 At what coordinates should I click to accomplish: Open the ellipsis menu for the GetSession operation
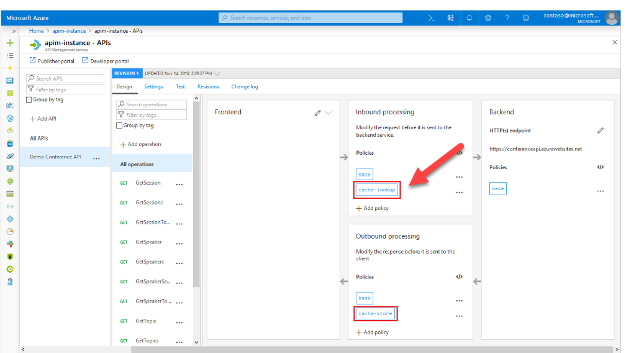[x=179, y=185]
